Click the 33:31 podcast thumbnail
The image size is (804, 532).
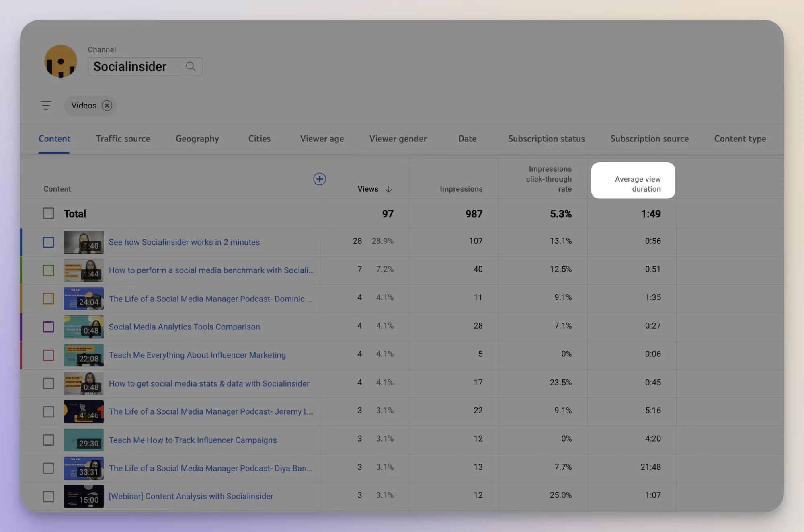pos(84,468)
